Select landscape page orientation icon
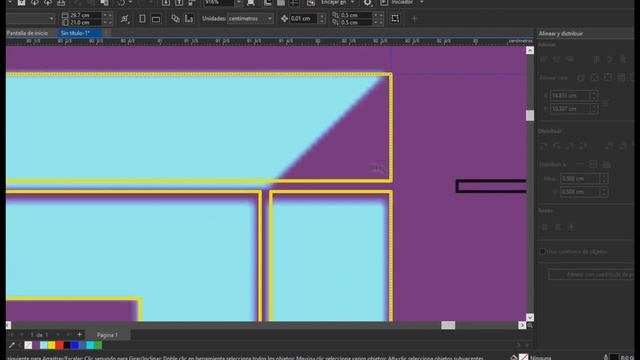The width and height of the screenshot is (640, 360). click(x=156, y=19)
